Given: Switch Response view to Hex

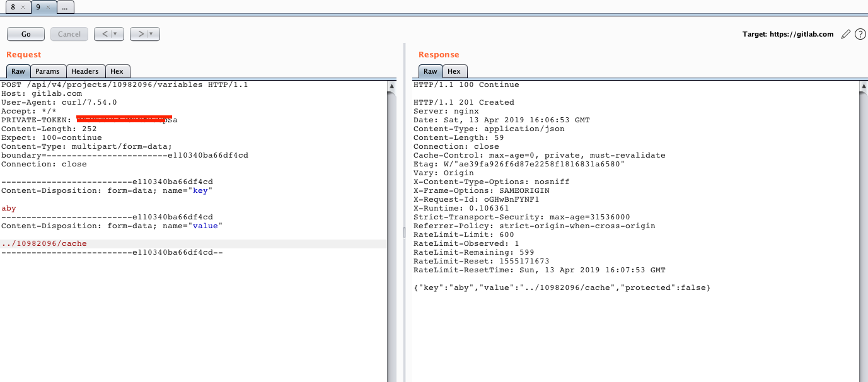Looking at the screenshot, I should coord(454,71).
